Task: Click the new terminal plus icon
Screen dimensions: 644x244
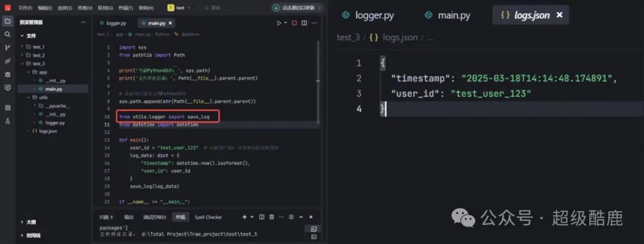Action: [x=244, y=217]
